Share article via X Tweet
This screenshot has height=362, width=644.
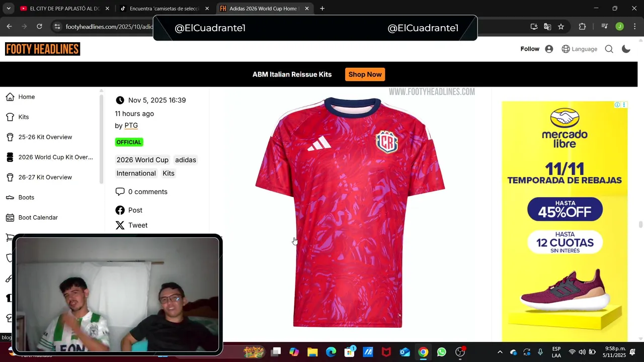(x=131, y=225)
